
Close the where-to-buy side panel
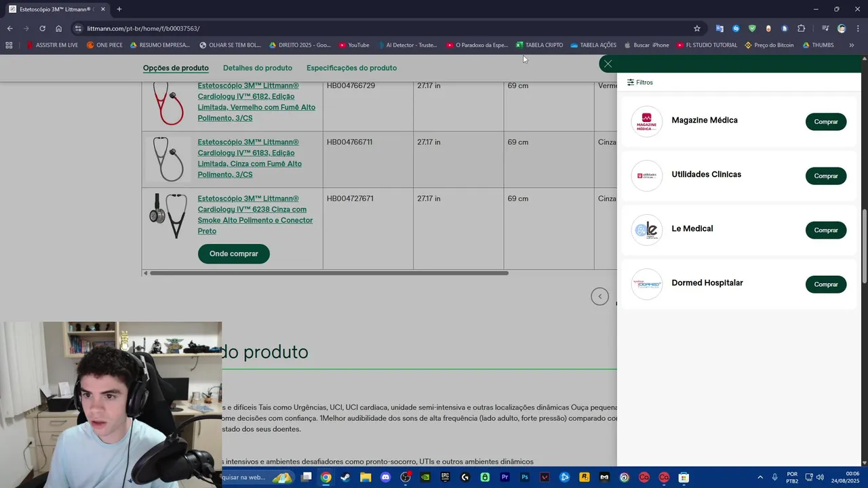608,64
